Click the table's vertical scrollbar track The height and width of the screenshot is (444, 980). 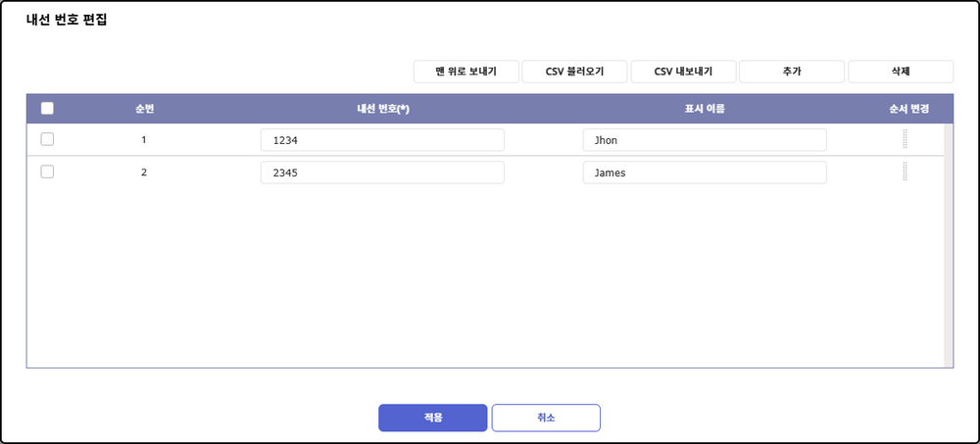[x=948, y=245]
